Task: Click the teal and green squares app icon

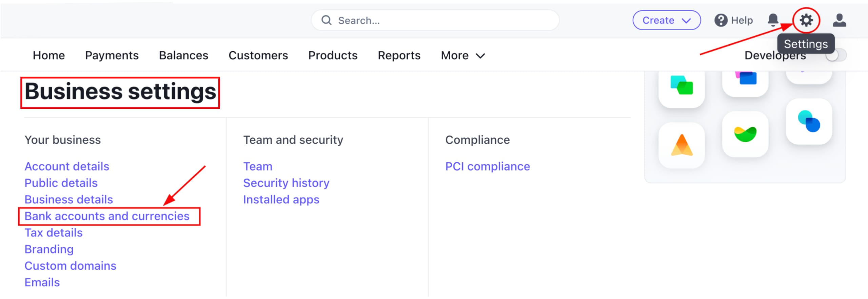Action: click(x=682, y=85)
